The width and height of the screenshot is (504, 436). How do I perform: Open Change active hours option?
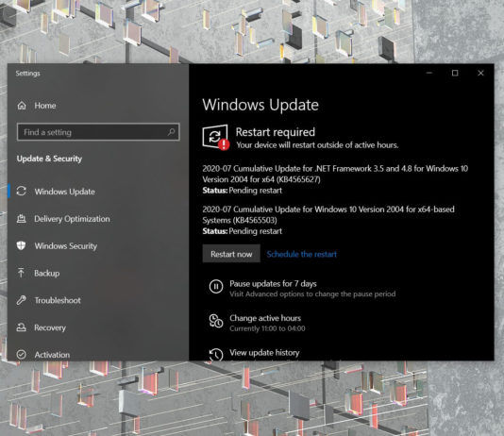[265, 318]
